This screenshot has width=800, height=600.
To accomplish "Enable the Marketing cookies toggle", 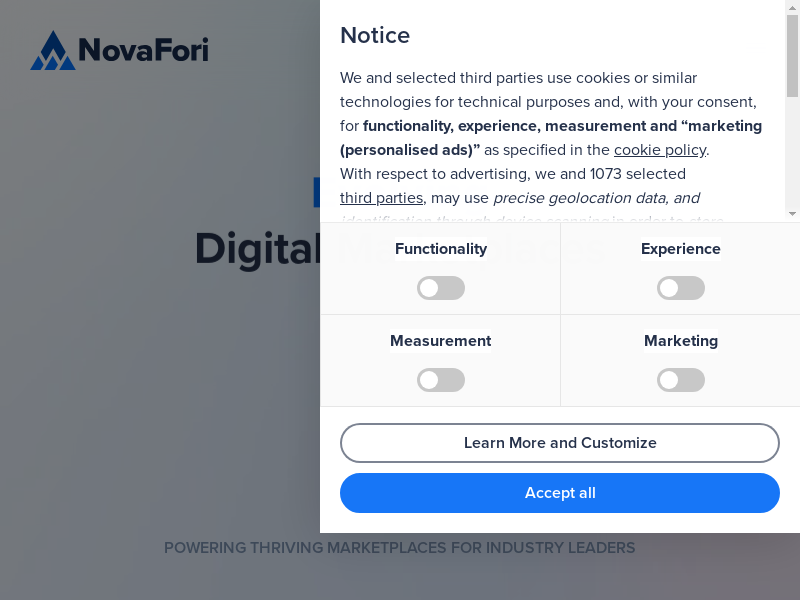I will click(x=681, y=380).
